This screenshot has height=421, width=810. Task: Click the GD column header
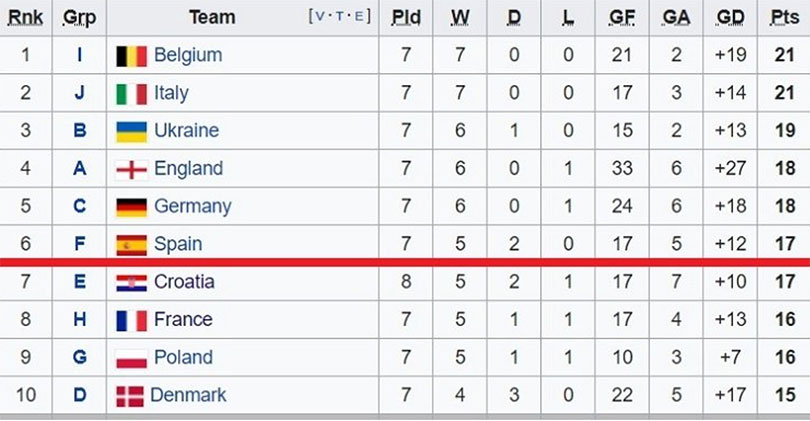pyautogui.click(x=730, y=17)
